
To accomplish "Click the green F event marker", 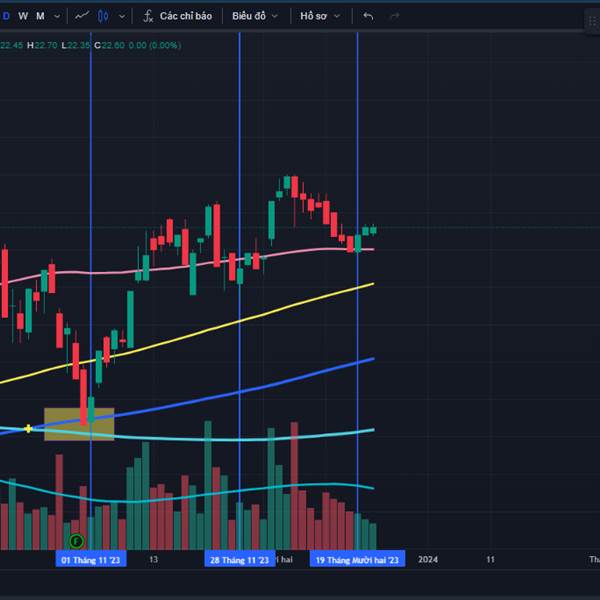I will coord(77,541).
